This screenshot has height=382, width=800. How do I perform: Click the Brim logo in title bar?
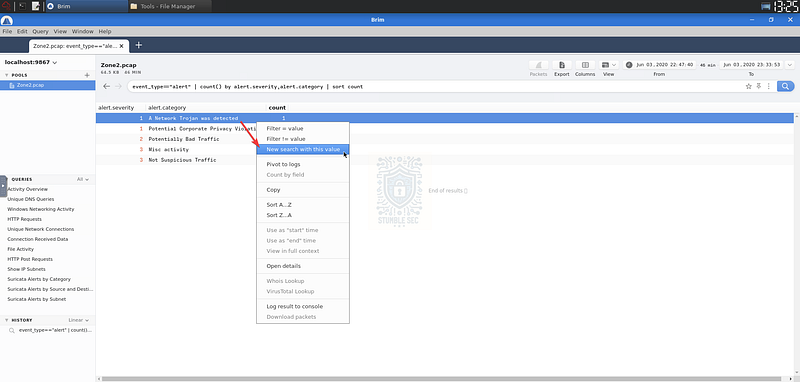click(7, 20)
